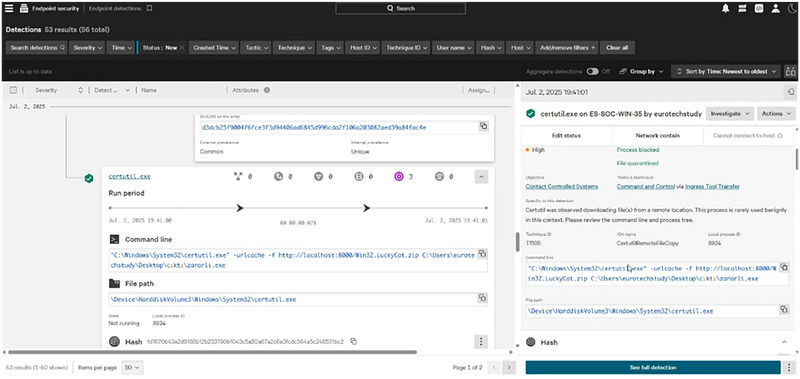Open the three-dot menu beside See full detection

point(789,367)
